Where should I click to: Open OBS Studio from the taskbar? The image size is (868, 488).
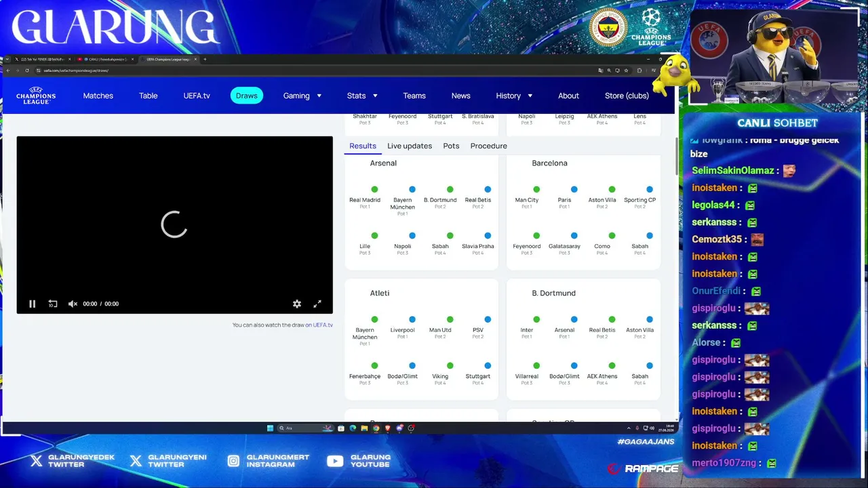coord(411,428)
